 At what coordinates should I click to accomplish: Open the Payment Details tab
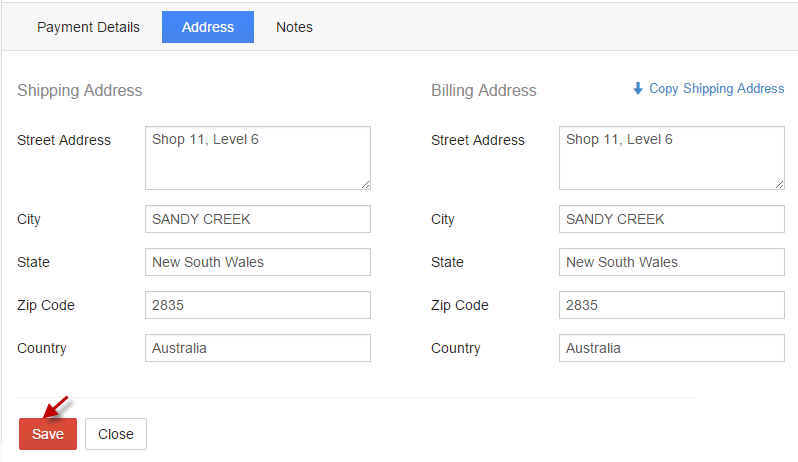click(88, 27)
